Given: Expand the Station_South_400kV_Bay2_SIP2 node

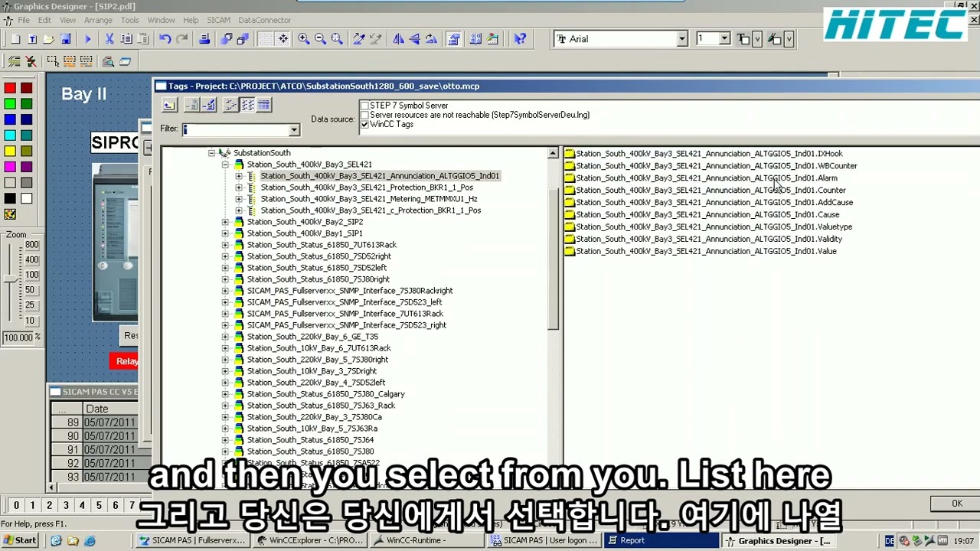Looking at the screenshot, I should [x=225, y=222].
